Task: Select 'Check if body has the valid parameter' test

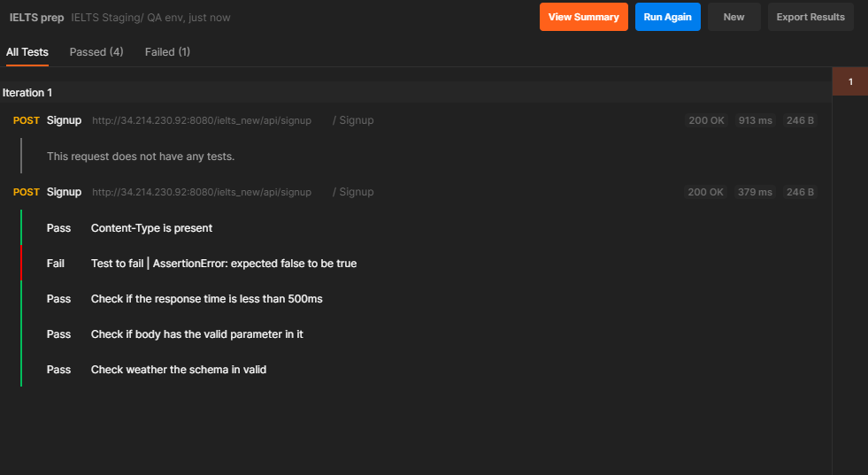Action: click(196, 334)
